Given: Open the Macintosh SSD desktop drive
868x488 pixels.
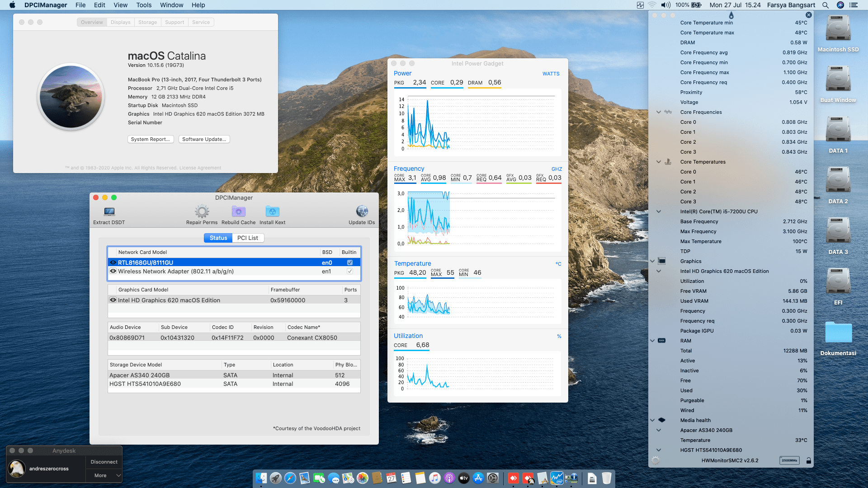Looking at the screenshot, I should click(x=838, y=28).
